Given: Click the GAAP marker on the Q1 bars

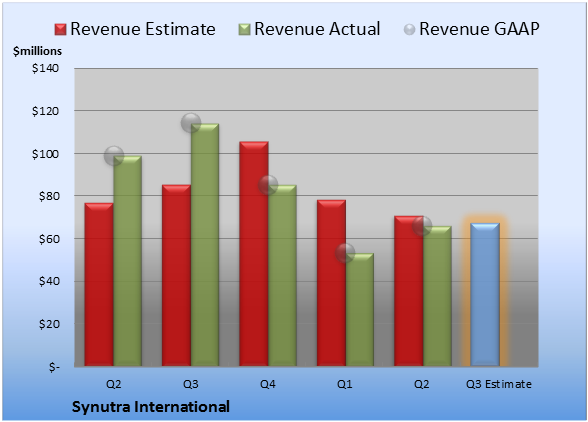Looking at the screenshot, I should coord(345,253).
